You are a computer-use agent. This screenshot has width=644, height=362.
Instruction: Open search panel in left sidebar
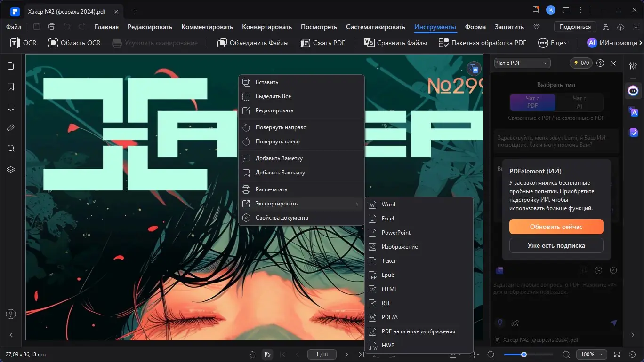pos(11,149)
